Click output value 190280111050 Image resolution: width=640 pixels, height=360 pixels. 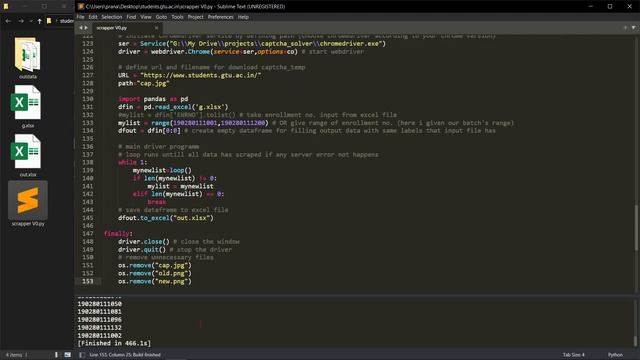point(100,304)
